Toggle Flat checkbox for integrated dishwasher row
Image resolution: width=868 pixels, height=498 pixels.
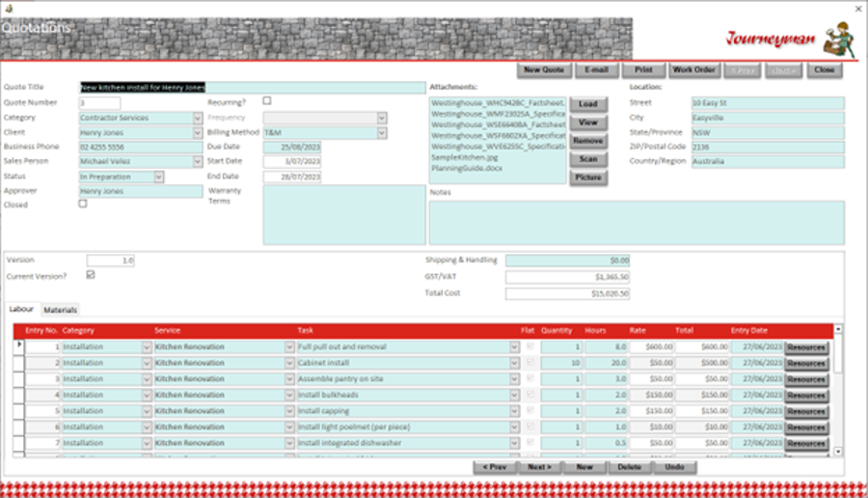point(529,443)
